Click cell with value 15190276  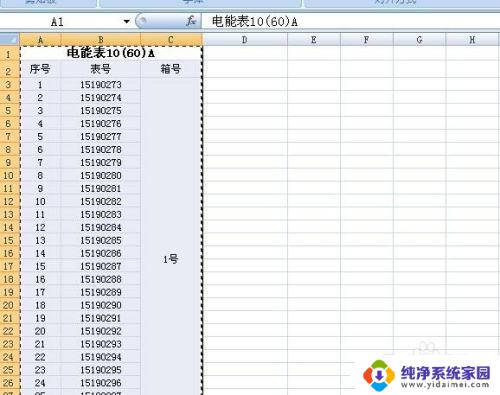click(101, 124)
